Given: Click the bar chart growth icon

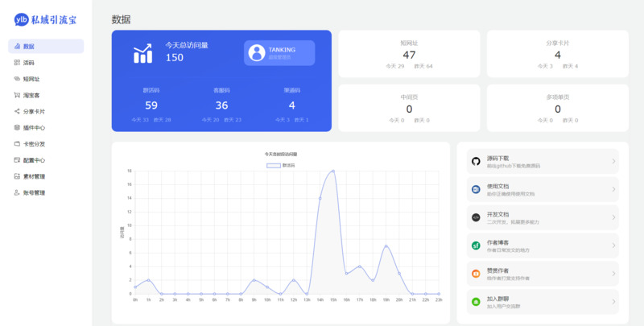Looking at the screenshot, I should 143,53.
